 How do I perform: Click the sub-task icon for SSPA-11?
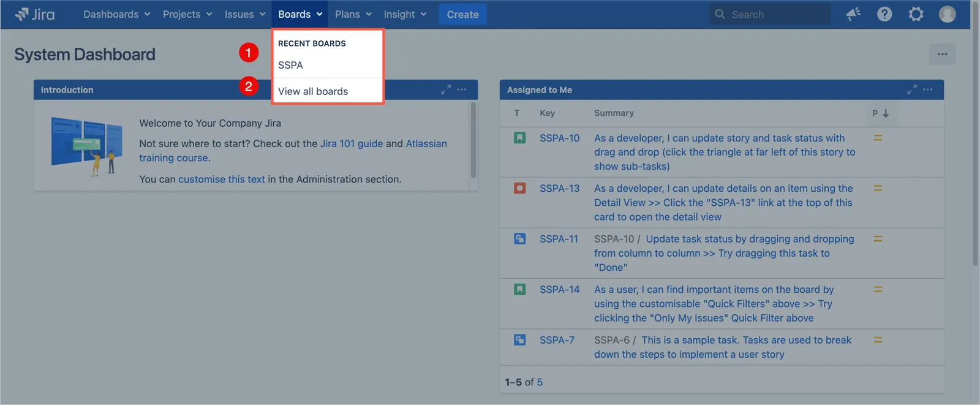click(x=519, y=239)
